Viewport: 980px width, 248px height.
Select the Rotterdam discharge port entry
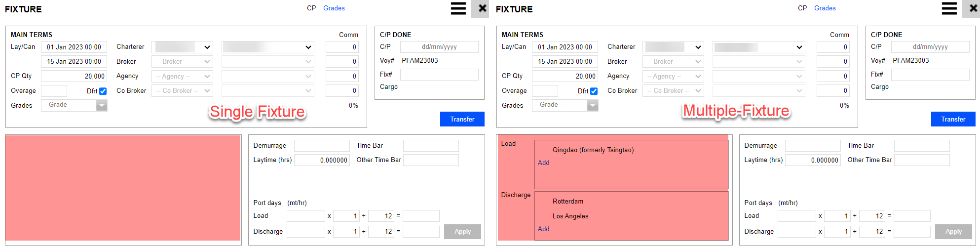(x=568, y=202)
